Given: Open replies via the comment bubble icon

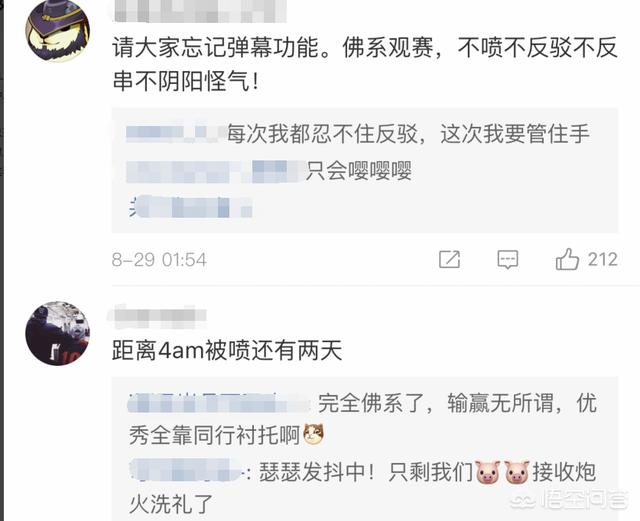Looking at the screenshot, I should [507, 259].
